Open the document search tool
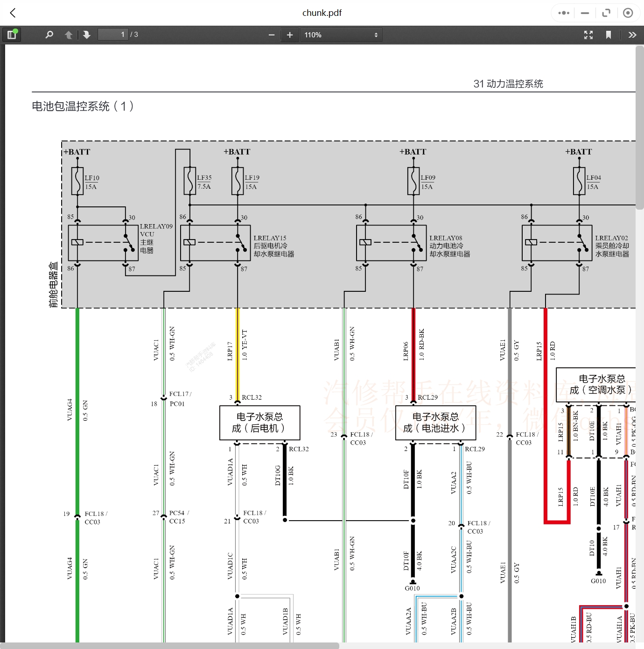The image size is (644, 649). (49, 34)
